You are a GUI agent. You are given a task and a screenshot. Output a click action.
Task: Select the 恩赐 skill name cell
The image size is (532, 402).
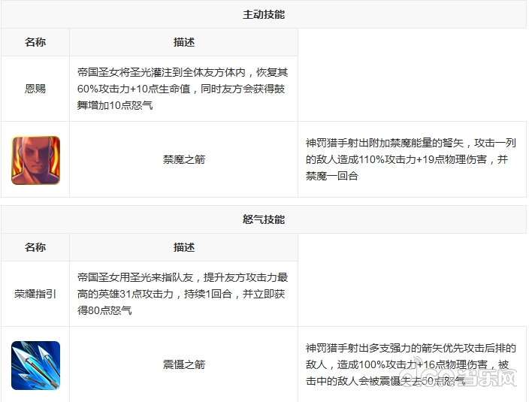click(35, 89)
